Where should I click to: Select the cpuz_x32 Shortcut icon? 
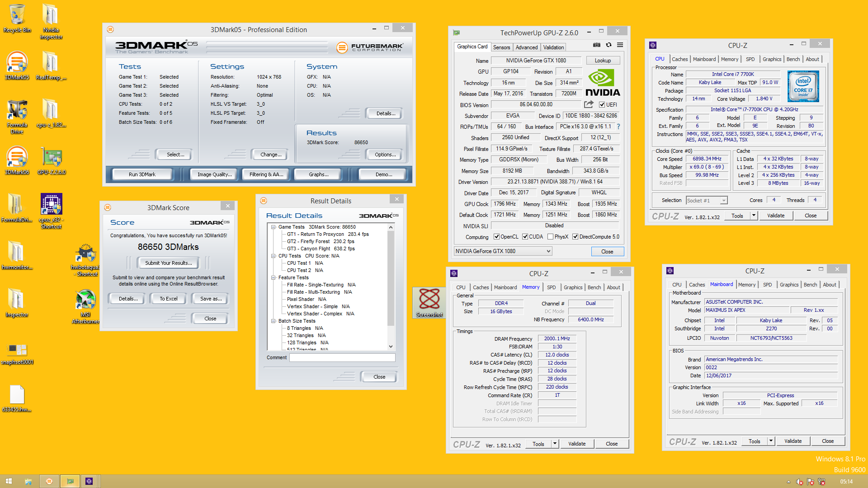(51, 211)
